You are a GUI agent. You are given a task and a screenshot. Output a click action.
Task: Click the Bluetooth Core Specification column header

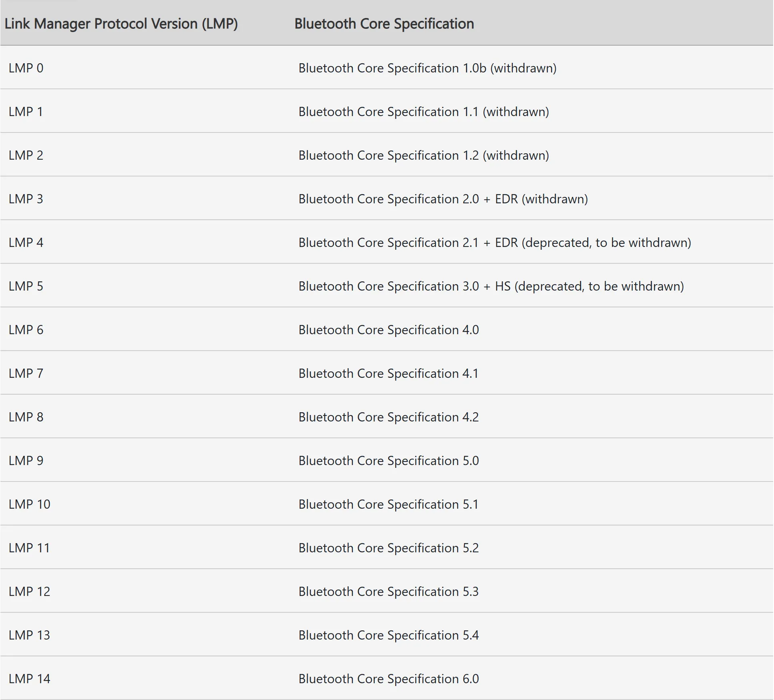click(x=384, y=24)
